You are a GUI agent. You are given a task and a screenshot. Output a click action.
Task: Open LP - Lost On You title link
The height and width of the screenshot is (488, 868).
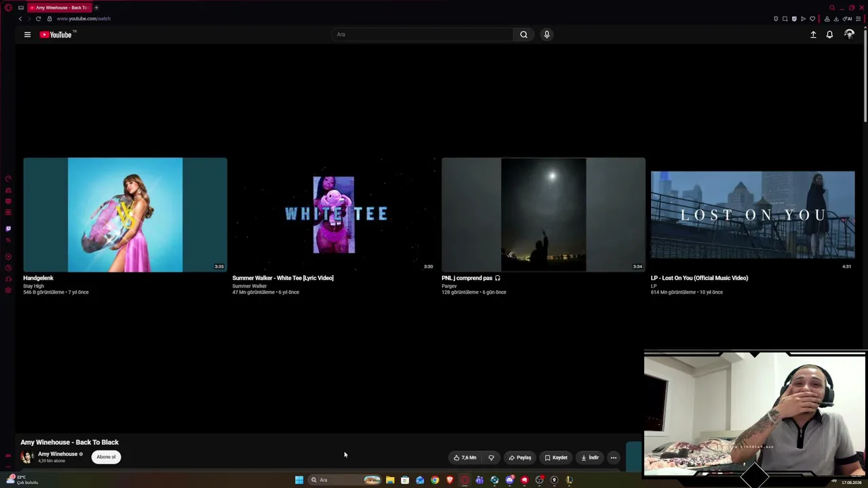(699, 278)
